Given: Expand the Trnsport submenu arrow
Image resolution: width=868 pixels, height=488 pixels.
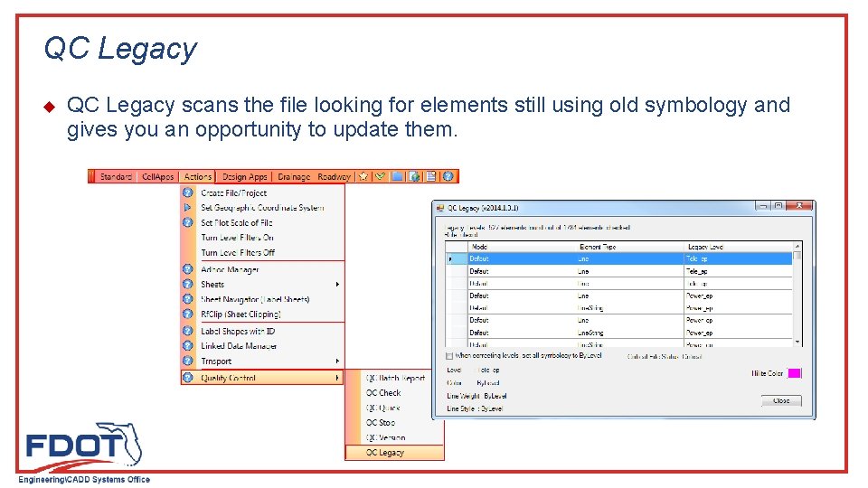Looking at the screenshot, I should 337,361.
